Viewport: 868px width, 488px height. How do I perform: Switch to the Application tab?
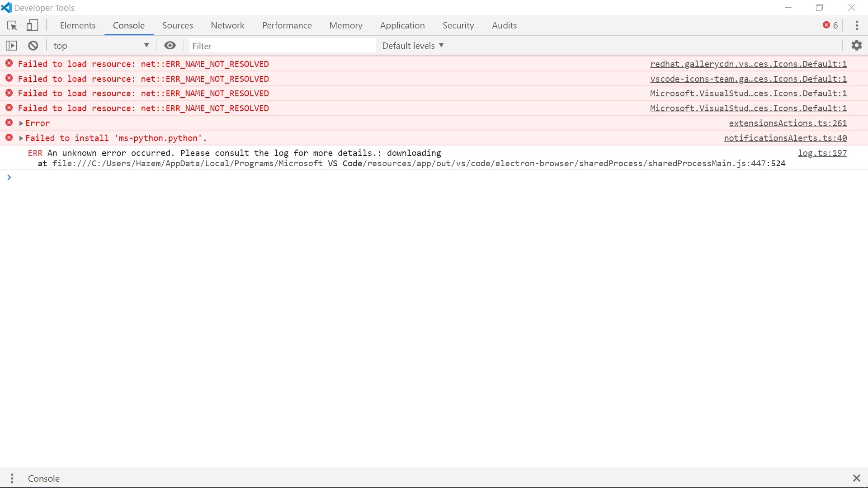pyautogui.click(x=402, y=25)
